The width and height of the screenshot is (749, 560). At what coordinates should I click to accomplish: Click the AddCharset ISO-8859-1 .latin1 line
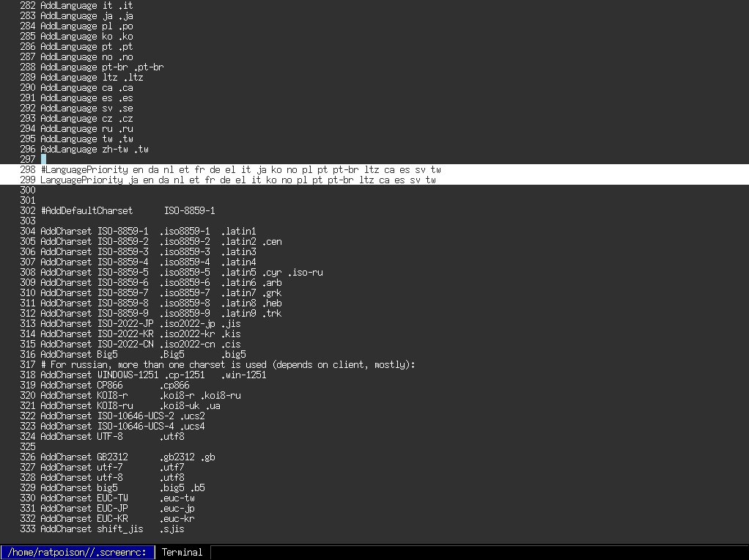pos(148,231)
